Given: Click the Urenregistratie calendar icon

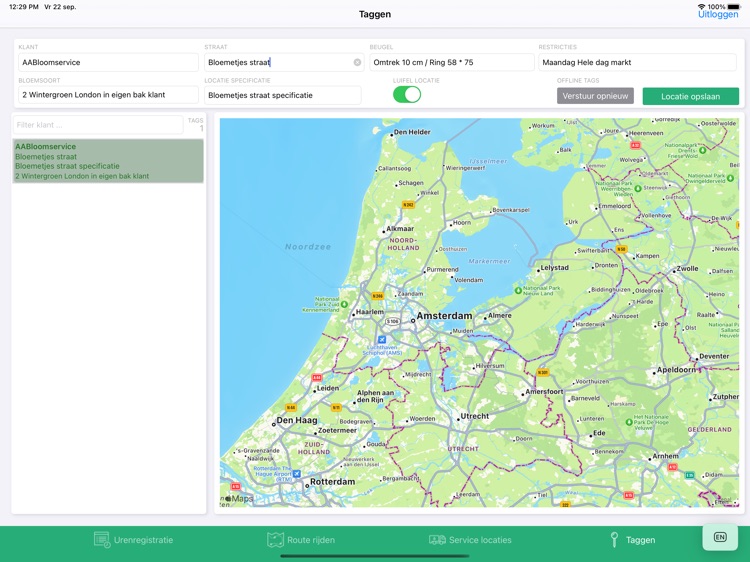Looking at the screenshot, I should point(102,540).
